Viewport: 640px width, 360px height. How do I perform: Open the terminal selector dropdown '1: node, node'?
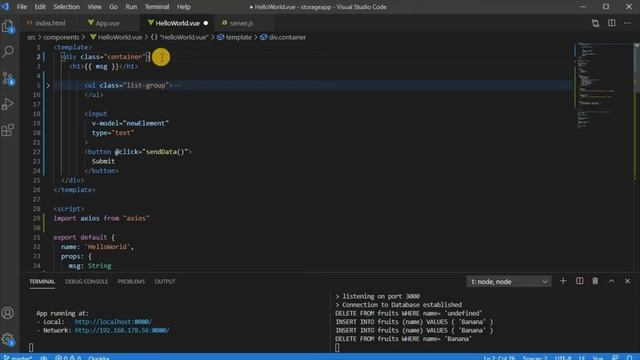(509, 282)
